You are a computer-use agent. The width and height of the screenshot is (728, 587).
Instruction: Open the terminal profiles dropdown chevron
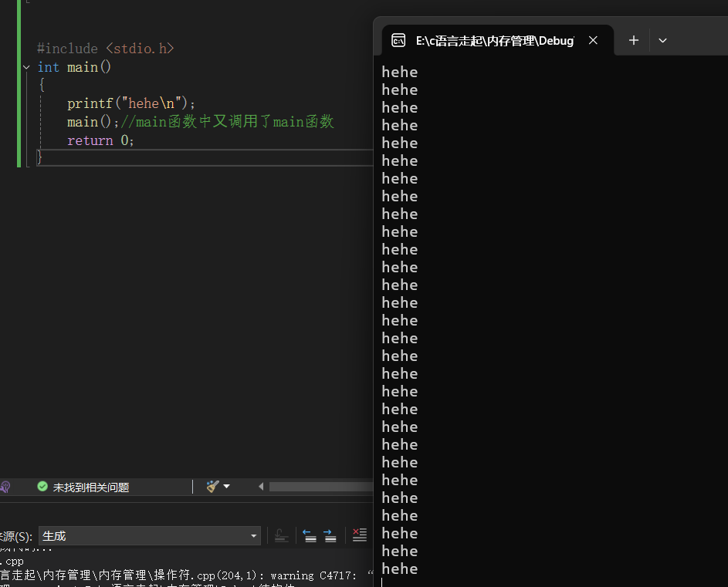click(x=662, y=41)
